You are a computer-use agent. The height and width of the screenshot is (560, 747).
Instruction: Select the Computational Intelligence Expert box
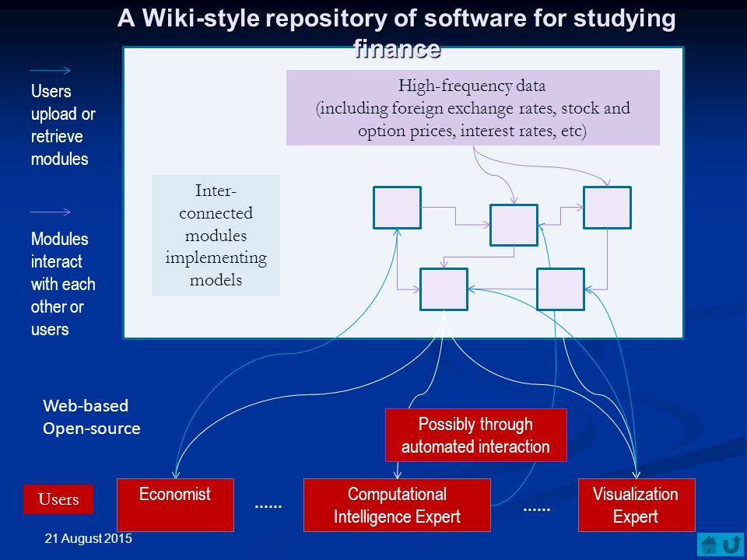click(x=397, y=505)
